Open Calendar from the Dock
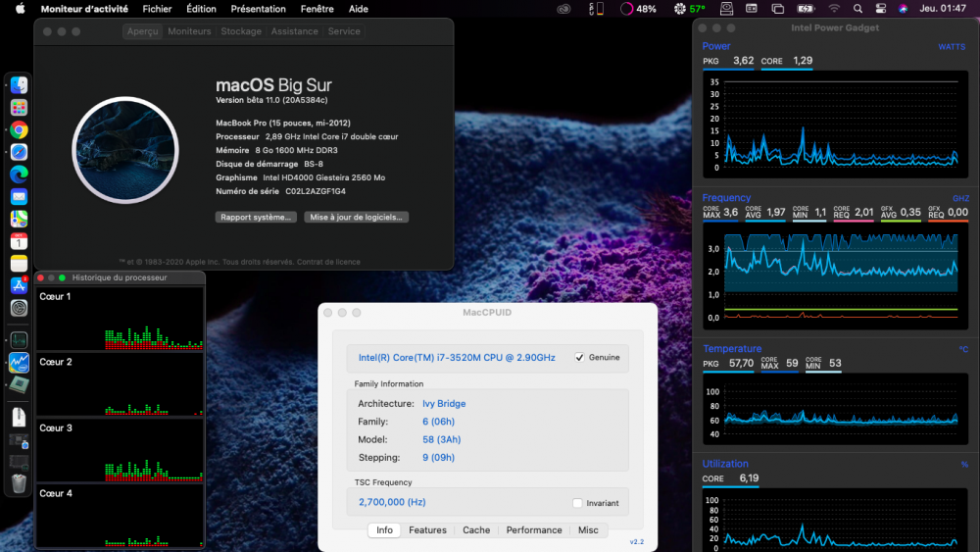Screen dimensions: 980x552 click(x=19, y=241)
